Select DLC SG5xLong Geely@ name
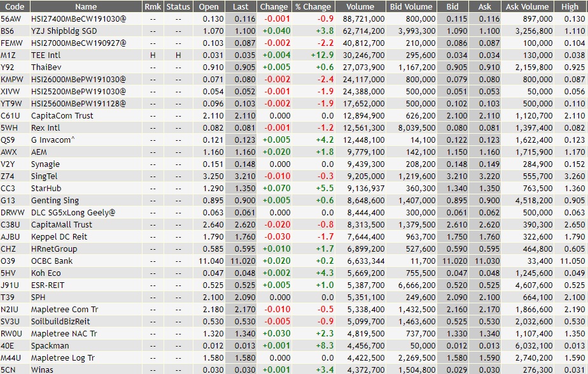 point(73,213)
